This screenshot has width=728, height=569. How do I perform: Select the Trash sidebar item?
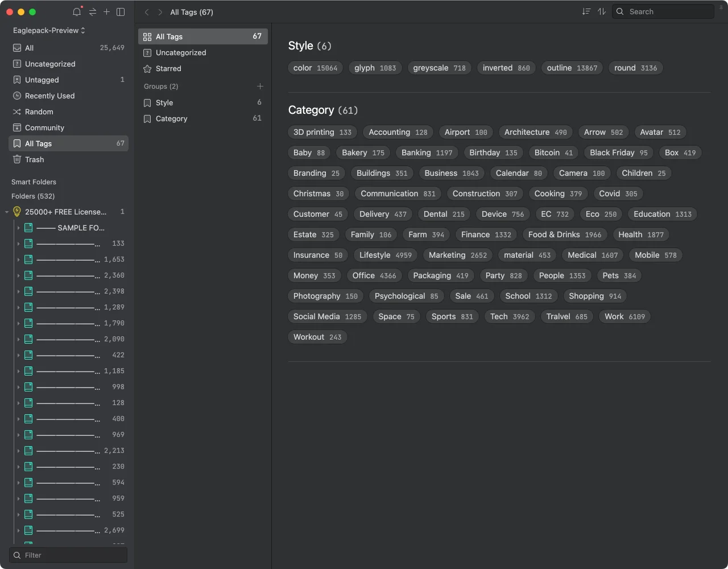pos(34,159)
